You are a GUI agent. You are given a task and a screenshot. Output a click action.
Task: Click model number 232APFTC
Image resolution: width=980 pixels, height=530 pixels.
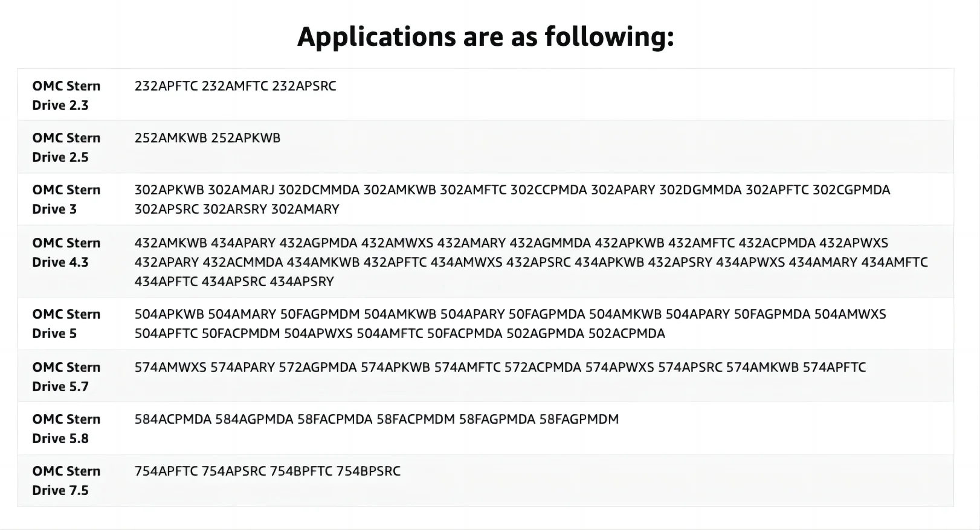point(166,86)
